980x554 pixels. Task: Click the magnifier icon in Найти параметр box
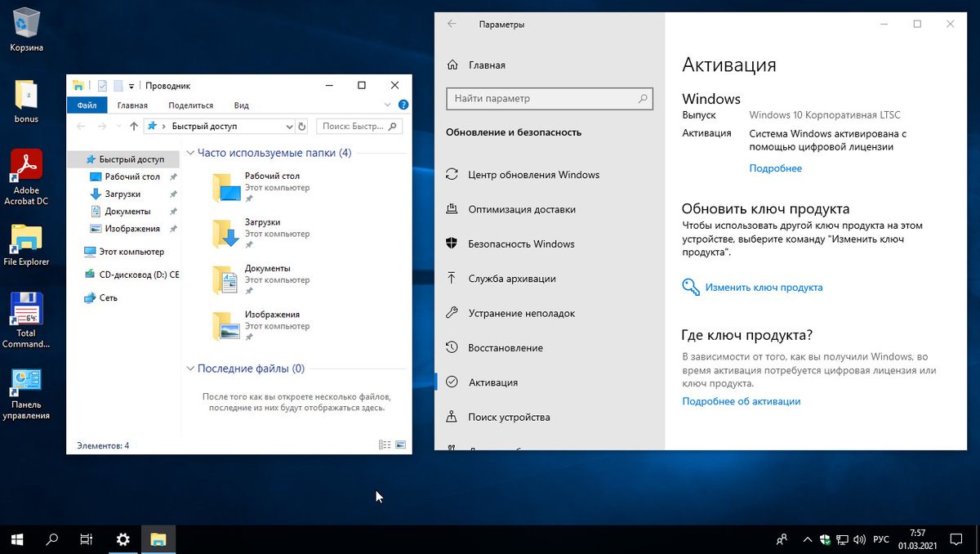(644, 98)
